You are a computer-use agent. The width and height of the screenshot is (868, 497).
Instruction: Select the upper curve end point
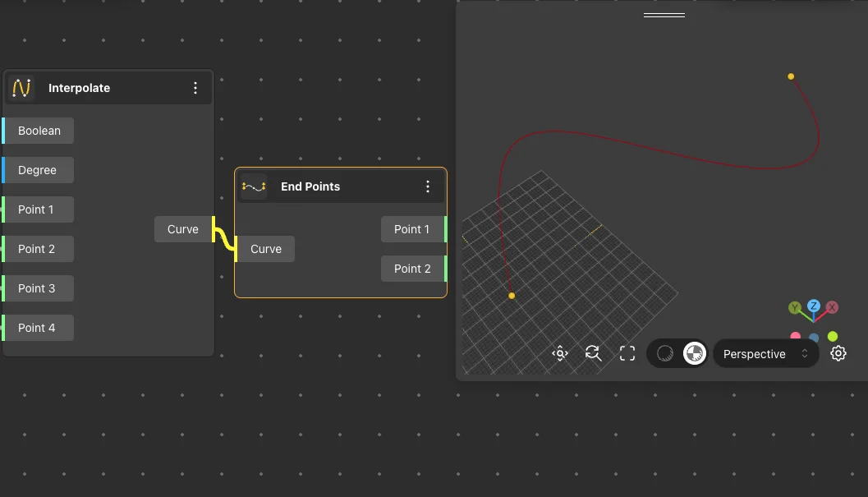click(x=791, y=76)
